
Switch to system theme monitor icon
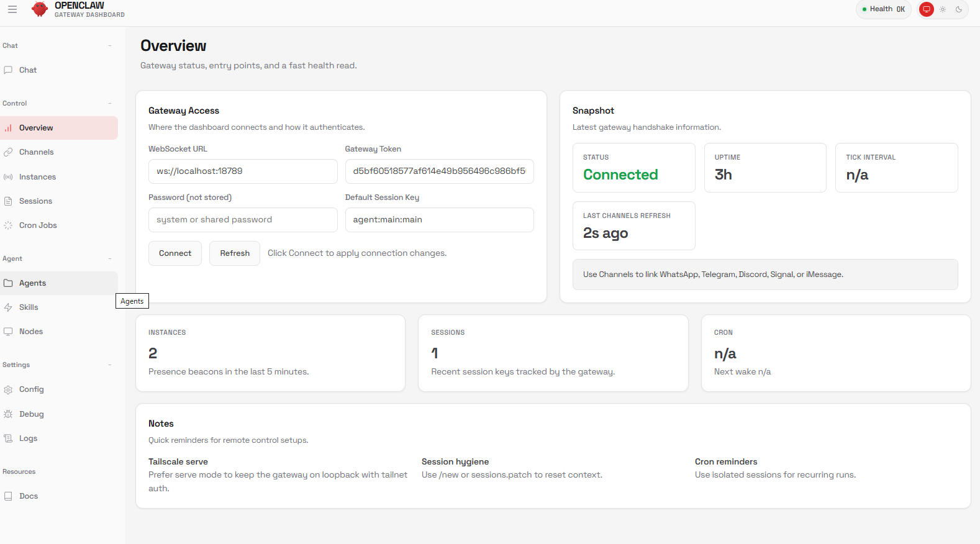tap(926, 9)
